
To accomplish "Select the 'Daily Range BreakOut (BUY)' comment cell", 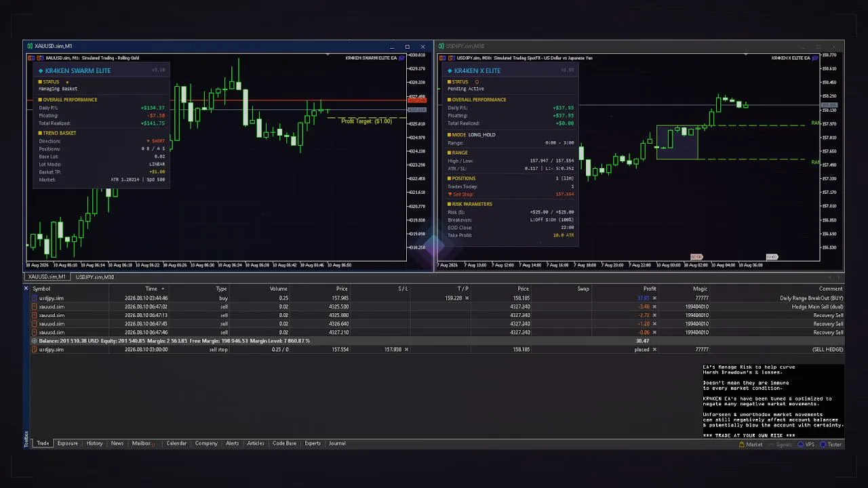I will pyautogui.click(x=811, y=298).
